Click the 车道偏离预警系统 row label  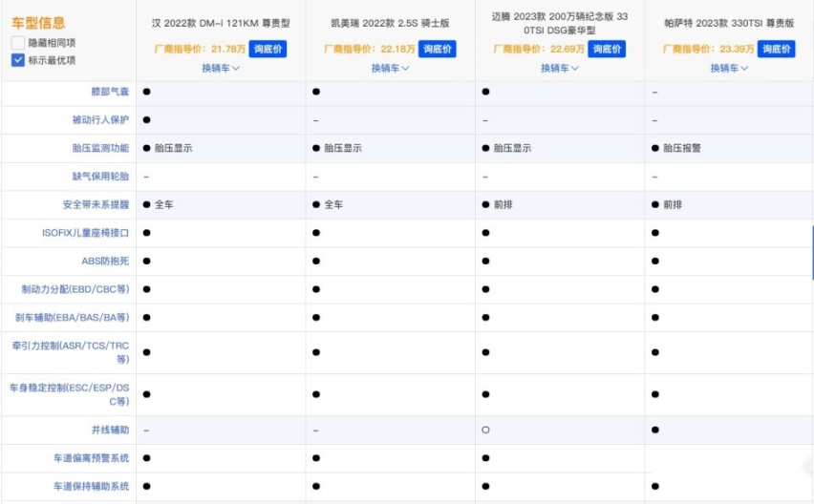point(92,458)
